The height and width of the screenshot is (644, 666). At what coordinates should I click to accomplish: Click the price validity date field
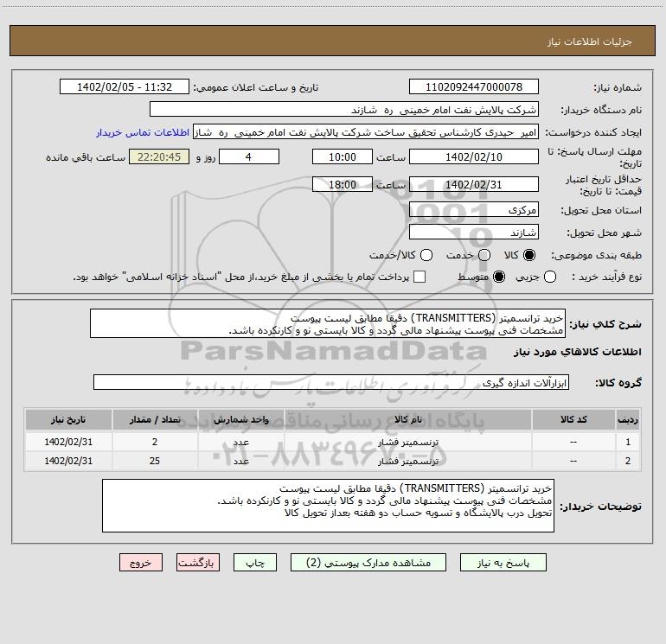[x=474, y=184]
